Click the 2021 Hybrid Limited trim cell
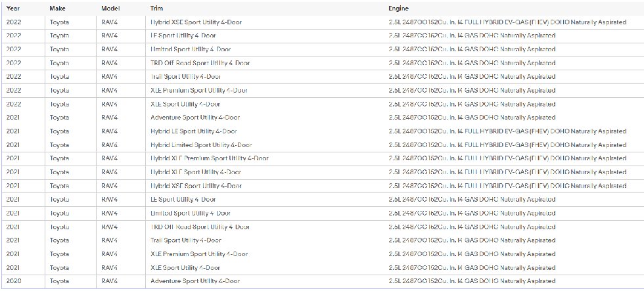 coord(201,145)
